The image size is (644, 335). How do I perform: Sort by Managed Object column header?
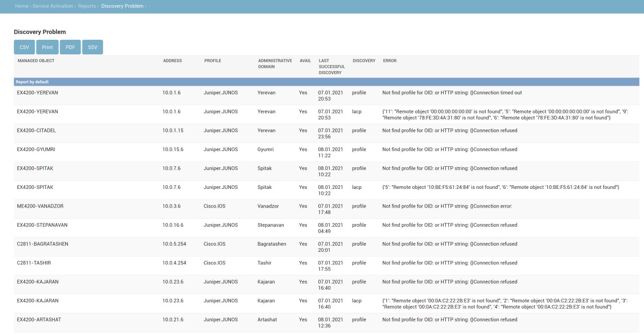click(x=36, y=61)
